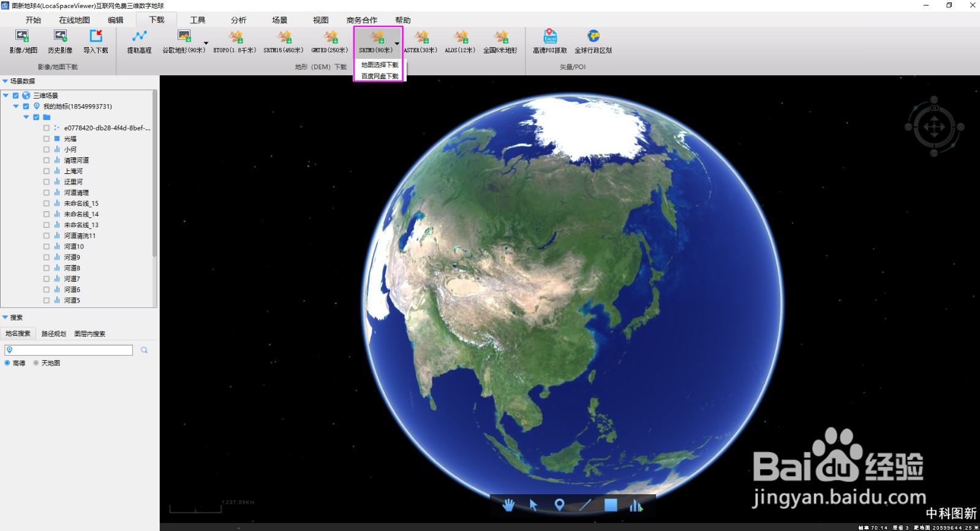Select the hand pan tool in bottom toolbar
The height and width of the screenshot is (531, 980).
(x=508, y=505)
